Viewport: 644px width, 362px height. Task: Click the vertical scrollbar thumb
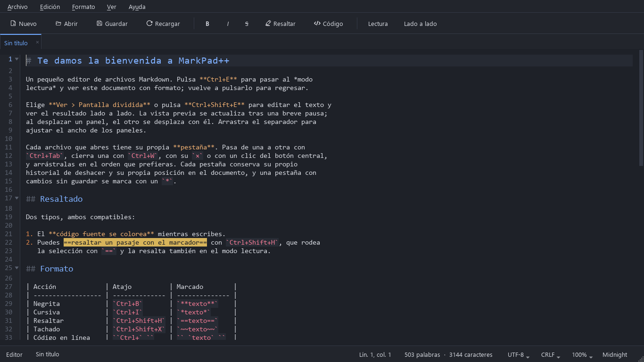click(641, 107)
